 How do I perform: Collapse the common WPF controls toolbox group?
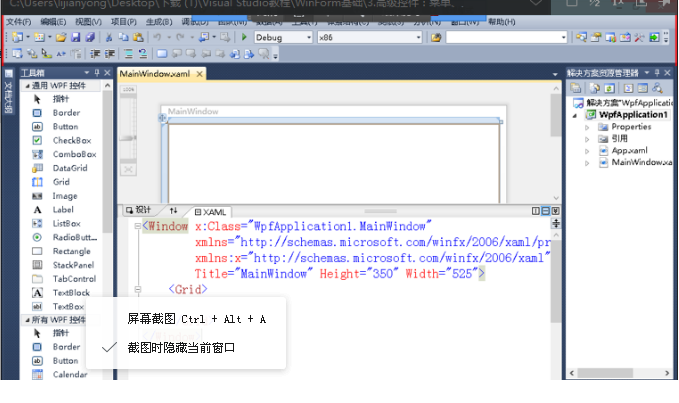pyautogui.click(x=27, y=86)
